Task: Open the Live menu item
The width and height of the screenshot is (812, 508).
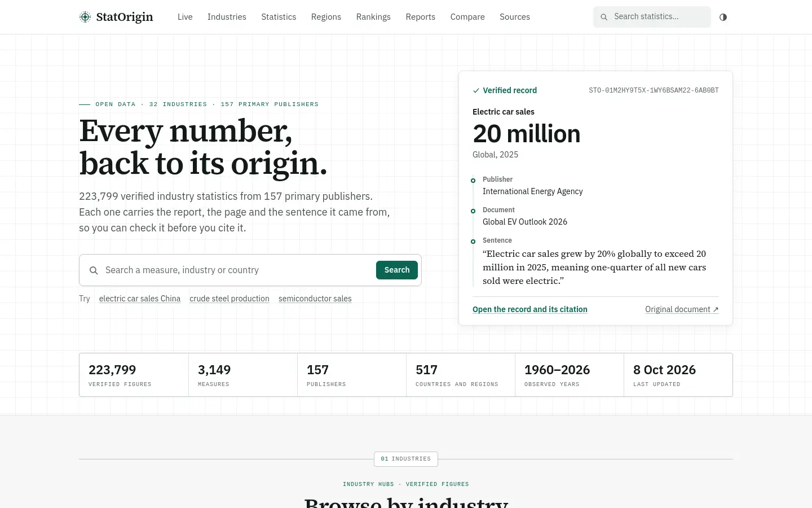Action: point(185,17)
